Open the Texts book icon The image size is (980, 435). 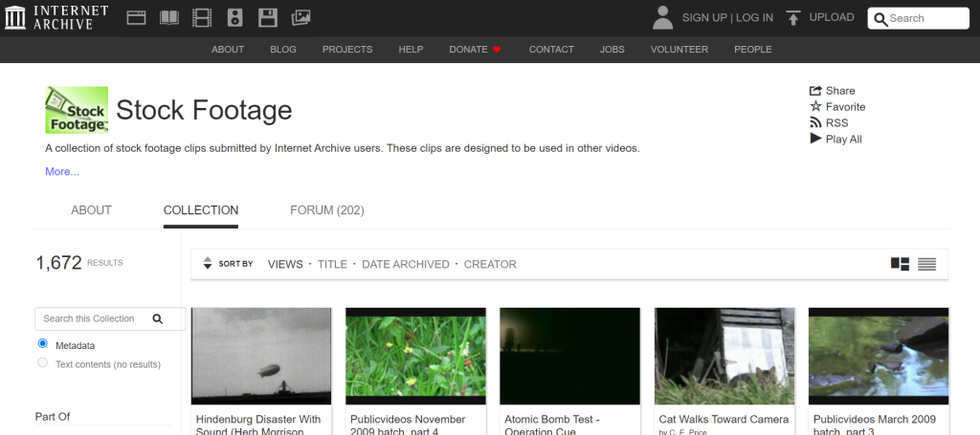pyautogui.click(x=169, y=17)
